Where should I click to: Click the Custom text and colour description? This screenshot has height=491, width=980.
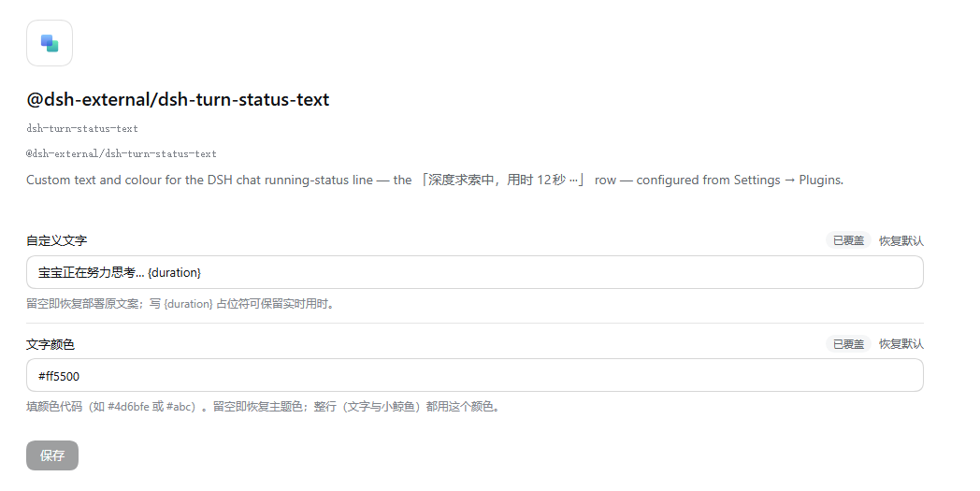435,181
